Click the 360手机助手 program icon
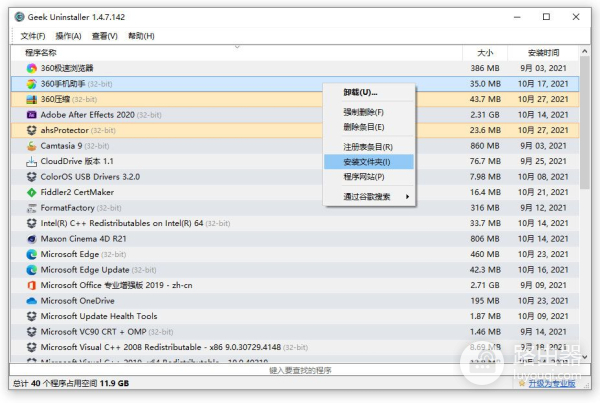The height and width of the screenshot is (403, 600). [x=31, y=84]
